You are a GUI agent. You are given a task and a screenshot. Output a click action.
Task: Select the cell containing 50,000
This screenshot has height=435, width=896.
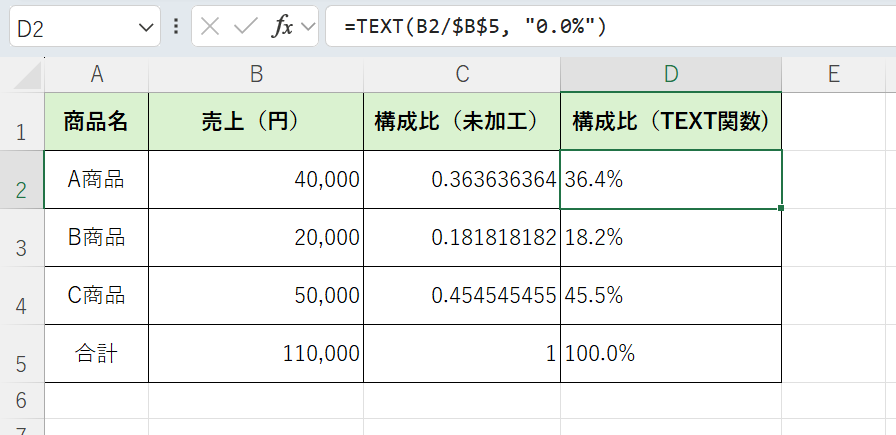[x=256, y=296]
